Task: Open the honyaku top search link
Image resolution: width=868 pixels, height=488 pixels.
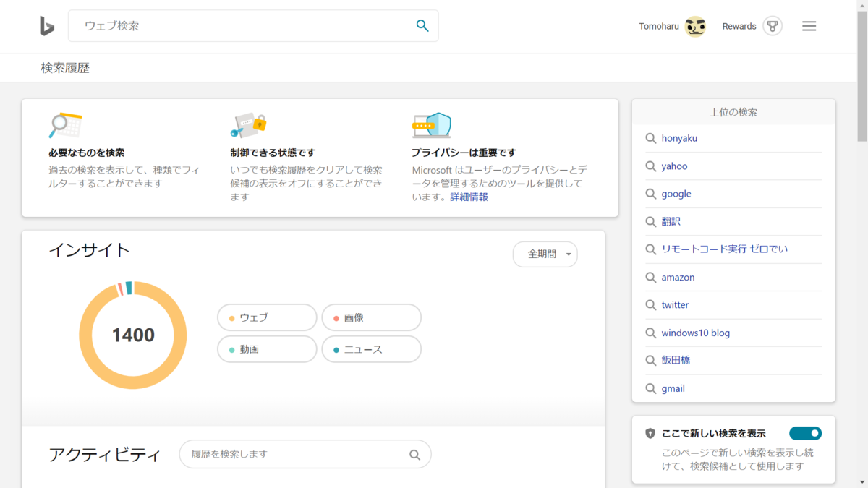Action: click(x=679, y=138)
